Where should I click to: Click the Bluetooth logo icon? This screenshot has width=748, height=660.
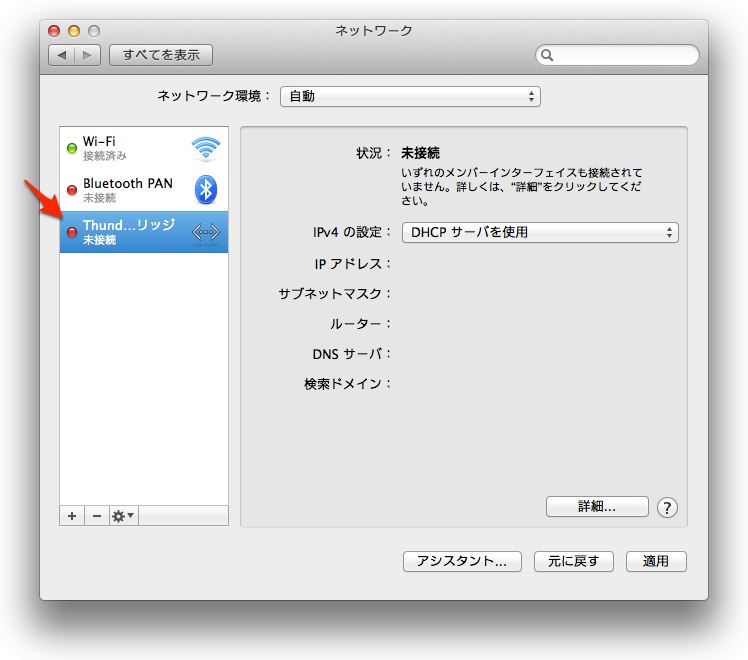point(206,190)
